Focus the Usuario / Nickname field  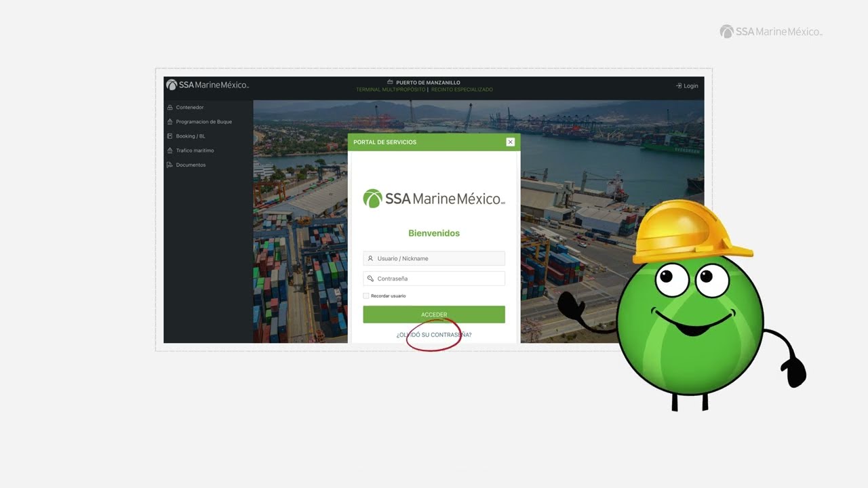click(x=434, y=258)
